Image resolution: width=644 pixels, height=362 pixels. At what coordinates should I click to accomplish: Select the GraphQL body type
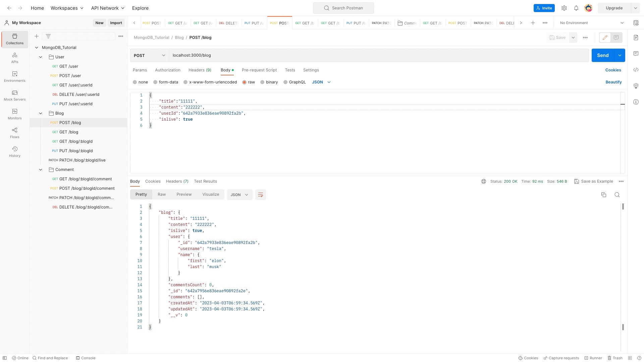coord(285,82)
